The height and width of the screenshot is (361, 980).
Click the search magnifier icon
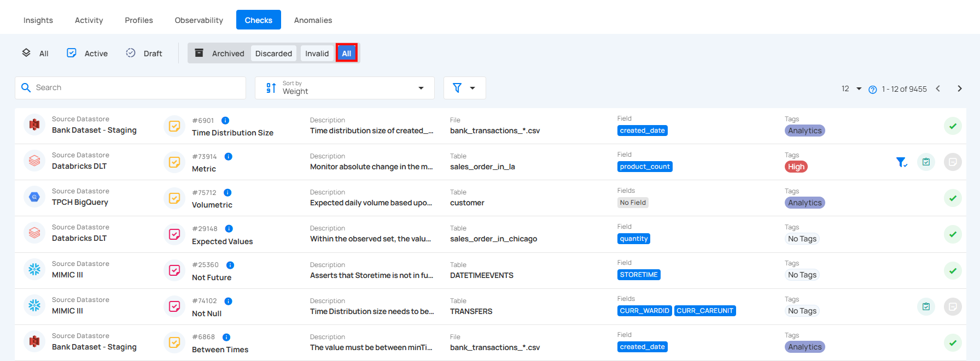[x=26, y=87]
